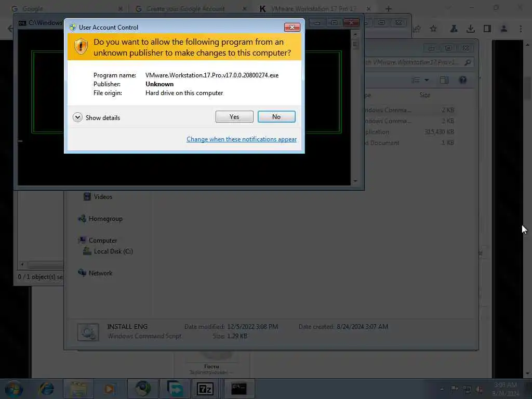Open 'Change when these notifications appear' link
The width and height of the screenshot is (532, 399).
[242, 139]
